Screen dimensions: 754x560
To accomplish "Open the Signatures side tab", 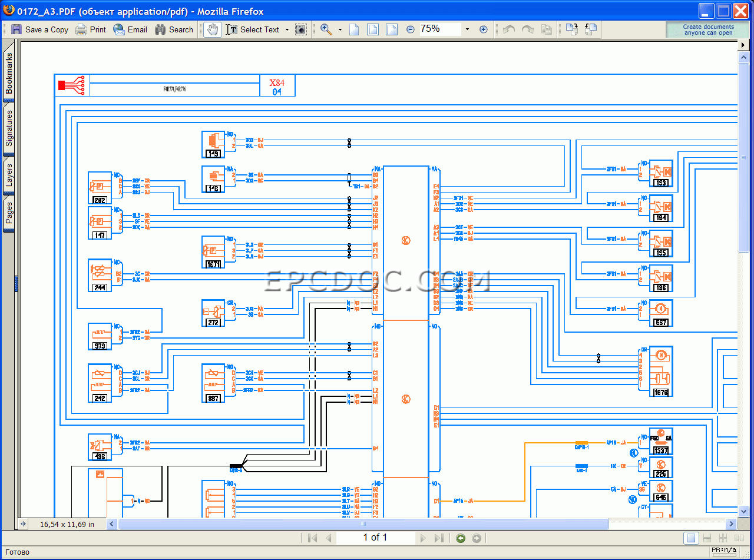I will (x=9, y=128).
